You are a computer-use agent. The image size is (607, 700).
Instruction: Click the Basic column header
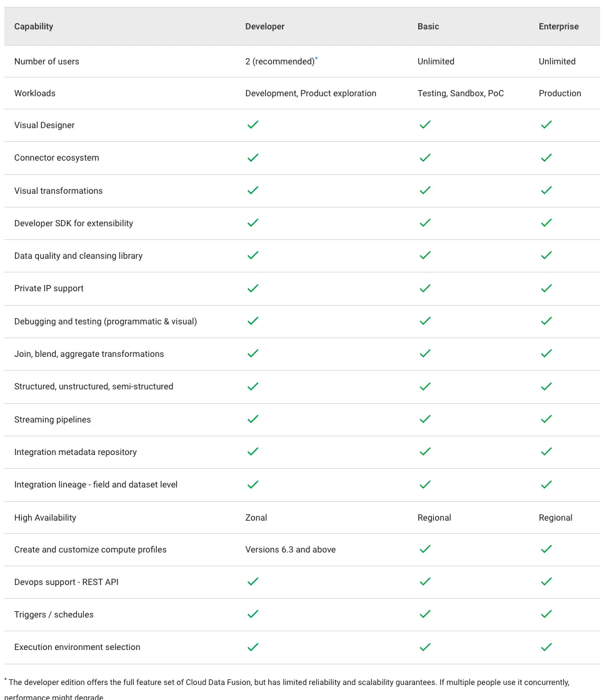tap(428, 26)
